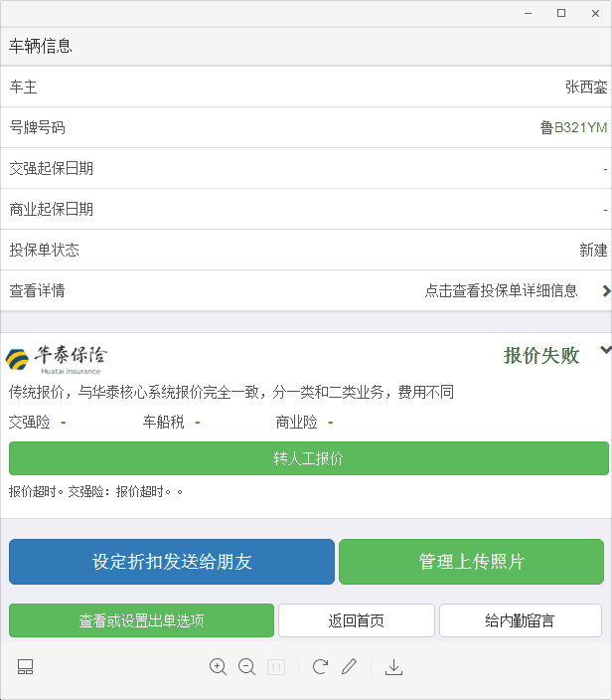Click the rotate clockwise icon
The image size is (612, 700).
[320, 667]
